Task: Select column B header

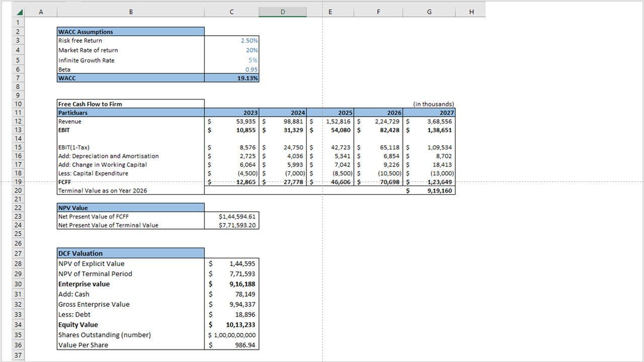Action: tap(131, 12)
